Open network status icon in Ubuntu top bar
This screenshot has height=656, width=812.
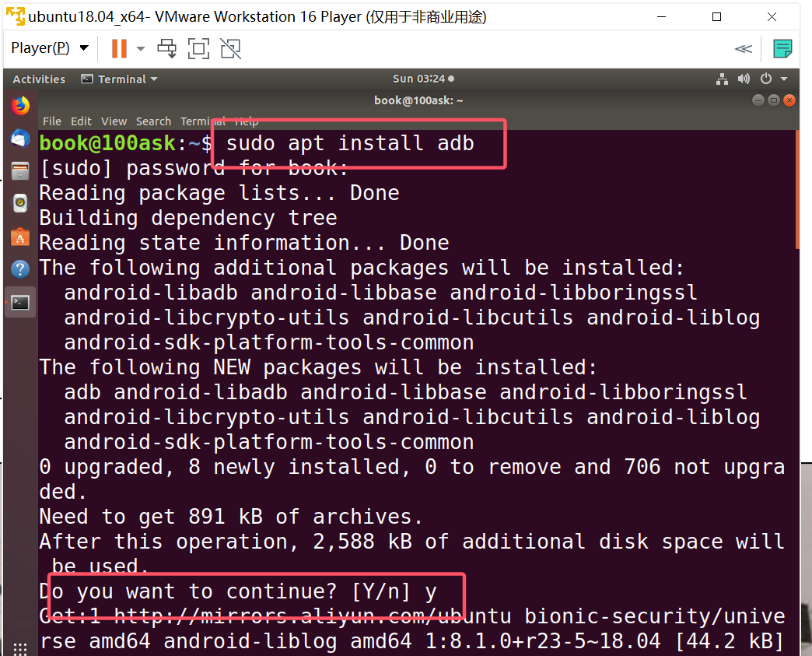click(722, 79)
